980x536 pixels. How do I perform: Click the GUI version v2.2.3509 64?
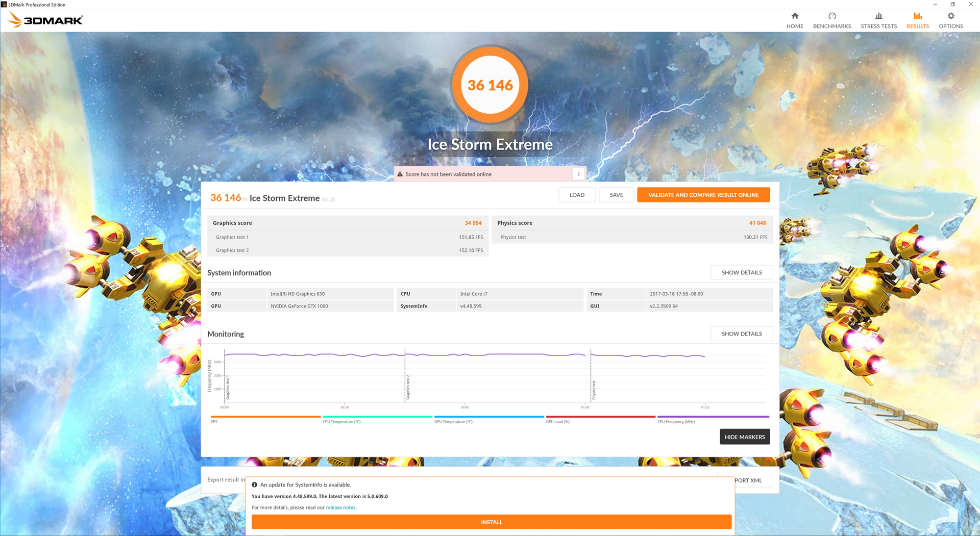(664, 306)
